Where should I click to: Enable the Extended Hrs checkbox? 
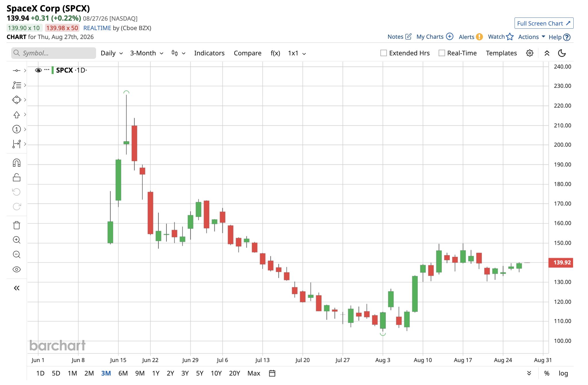coord(383,53)
